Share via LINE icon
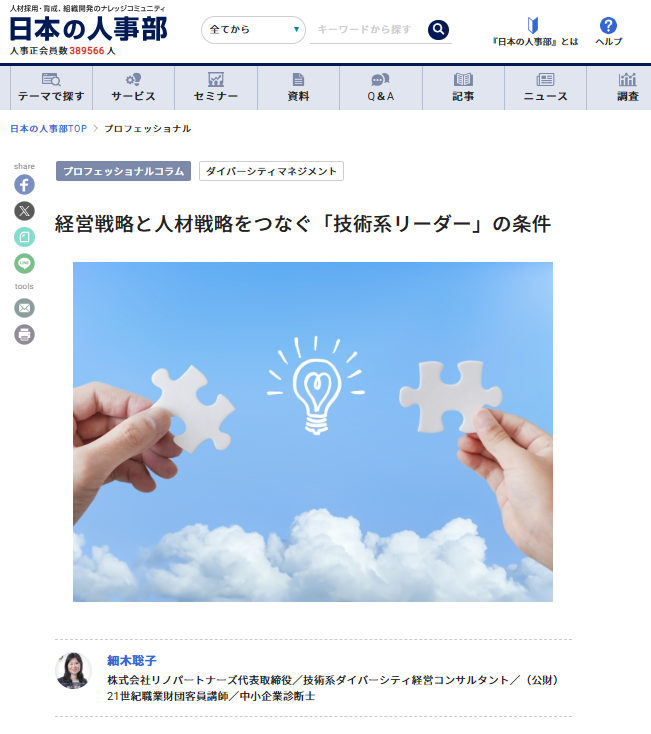The width and height of the screenshot is (651, 734). [24, 263]
